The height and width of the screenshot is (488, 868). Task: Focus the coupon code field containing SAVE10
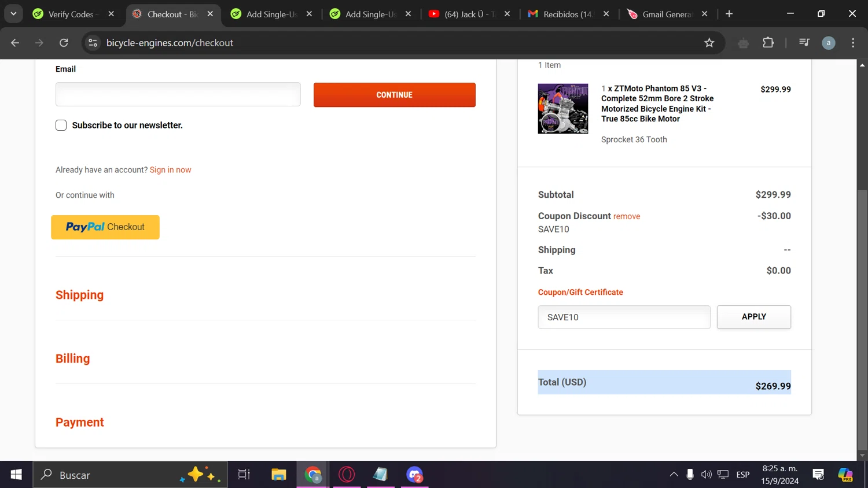[624, 317]
